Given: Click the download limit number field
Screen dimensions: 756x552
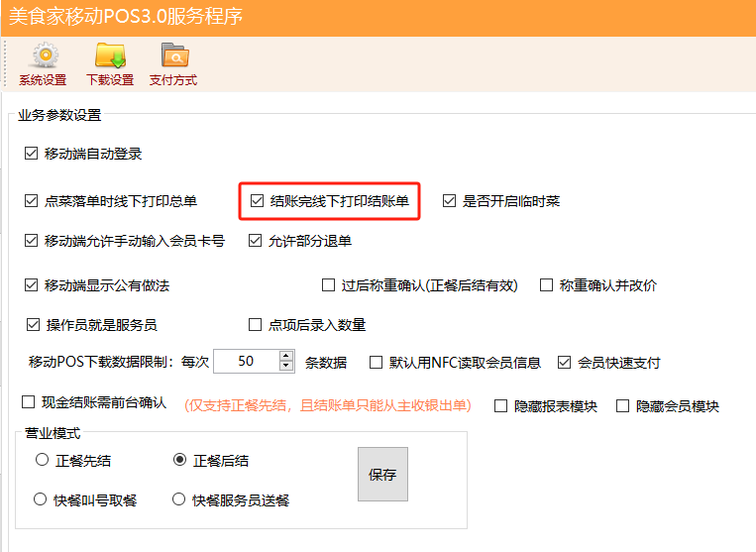Looking at the screenshot, I should pos(246,362).
